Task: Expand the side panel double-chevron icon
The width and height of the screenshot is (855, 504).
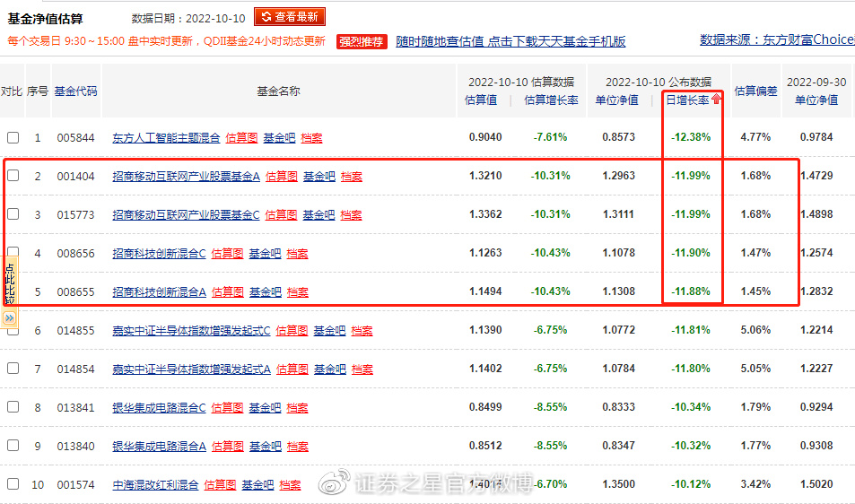Action: tap(9, 317)
